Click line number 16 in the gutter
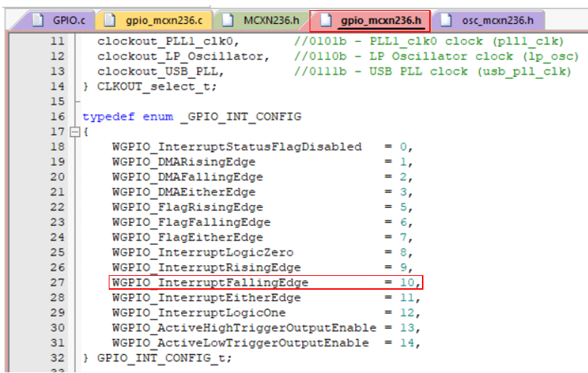The width and height of the screenshot is (588, 373). [x=57, y=117]
